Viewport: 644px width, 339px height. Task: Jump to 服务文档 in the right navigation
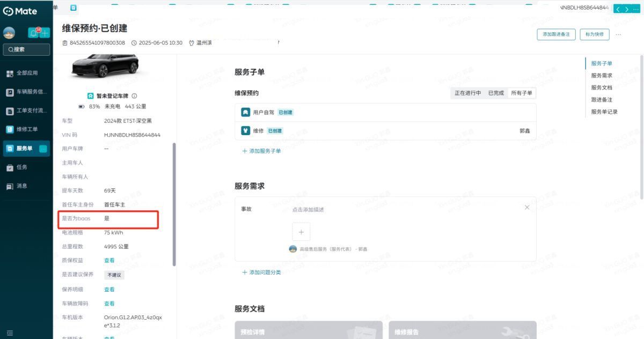602,87
